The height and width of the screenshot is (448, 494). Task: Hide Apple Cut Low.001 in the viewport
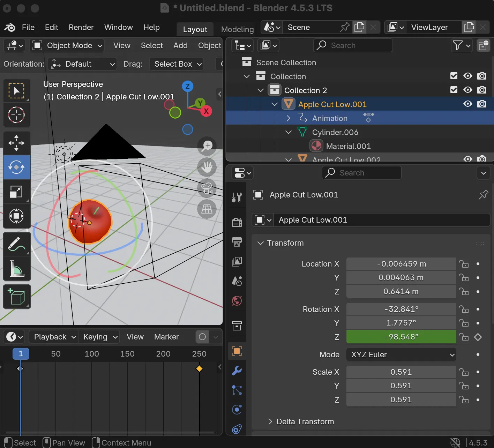[468, 104]
